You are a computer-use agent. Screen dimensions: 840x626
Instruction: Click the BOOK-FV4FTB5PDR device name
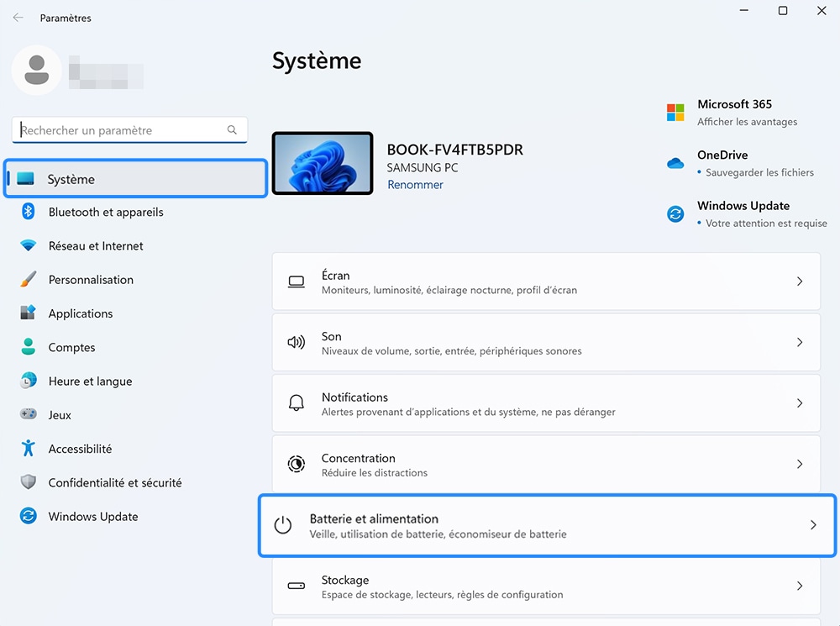454,150
